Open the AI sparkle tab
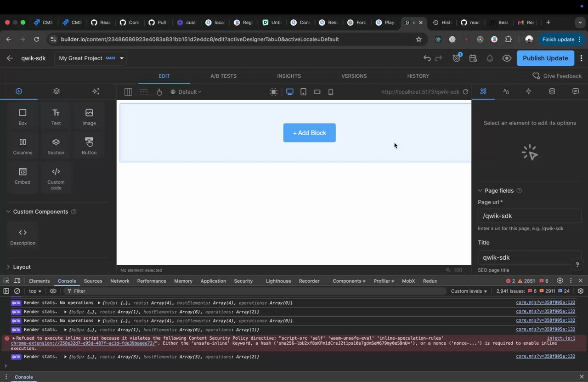The width and height of the screenshot is (588, 382). [96, 91]
